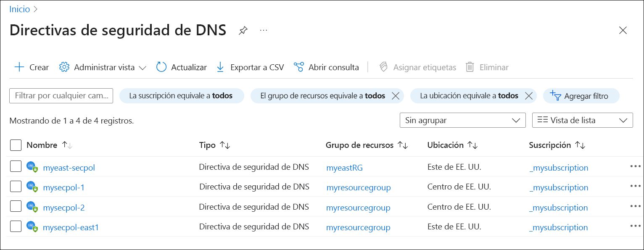Click the Crear plus icon
The height and width of the screenshot is (250, 644).
[x=19, y=67]
